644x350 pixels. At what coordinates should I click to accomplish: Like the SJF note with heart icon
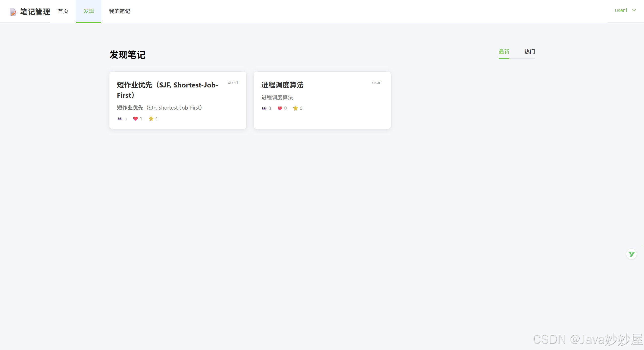[x=135, y=119]
